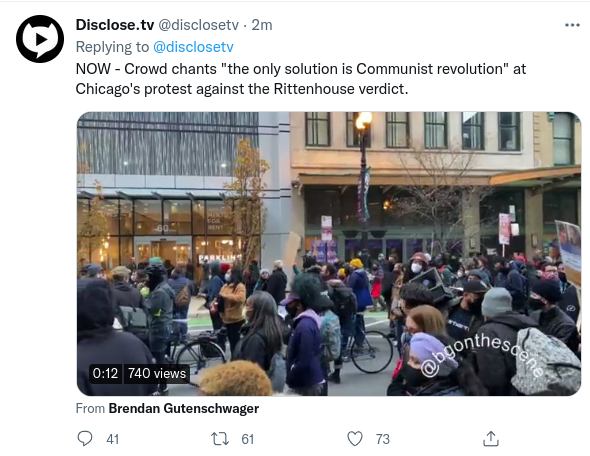
Task: Play the embedded protest video
Action: (x=329, y=254)
